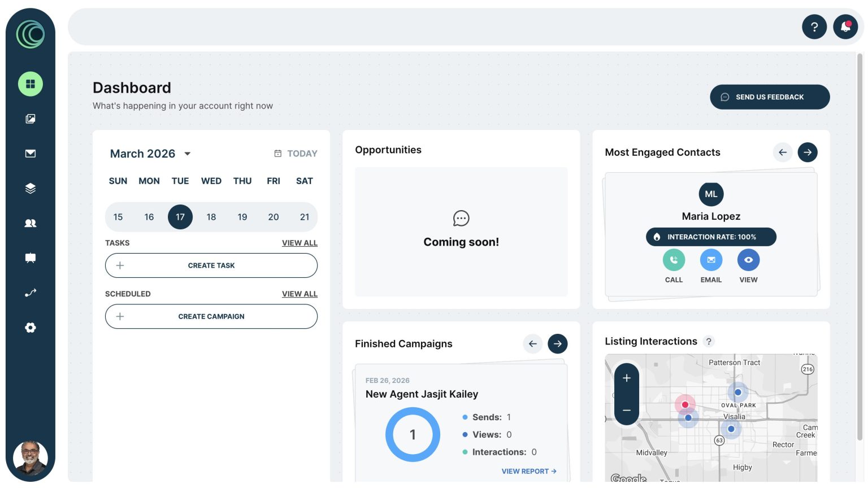Go back in Finished Campaigns with left arrow
Screen dimensions: 868x488
point(532,343)
